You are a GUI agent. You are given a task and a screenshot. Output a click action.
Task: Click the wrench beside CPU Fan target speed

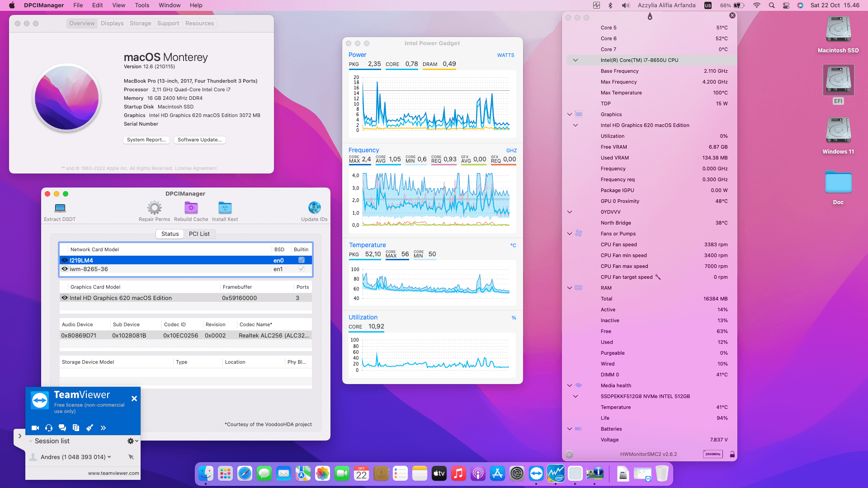658,277
